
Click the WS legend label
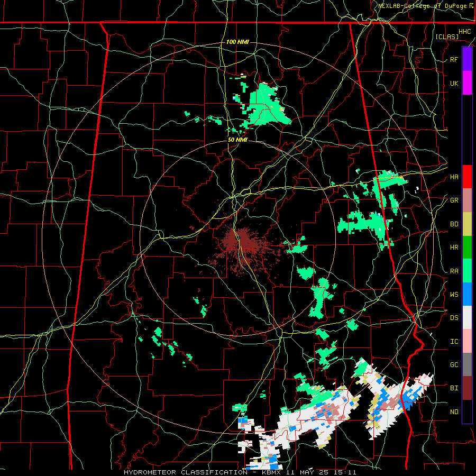click(454, 295)
